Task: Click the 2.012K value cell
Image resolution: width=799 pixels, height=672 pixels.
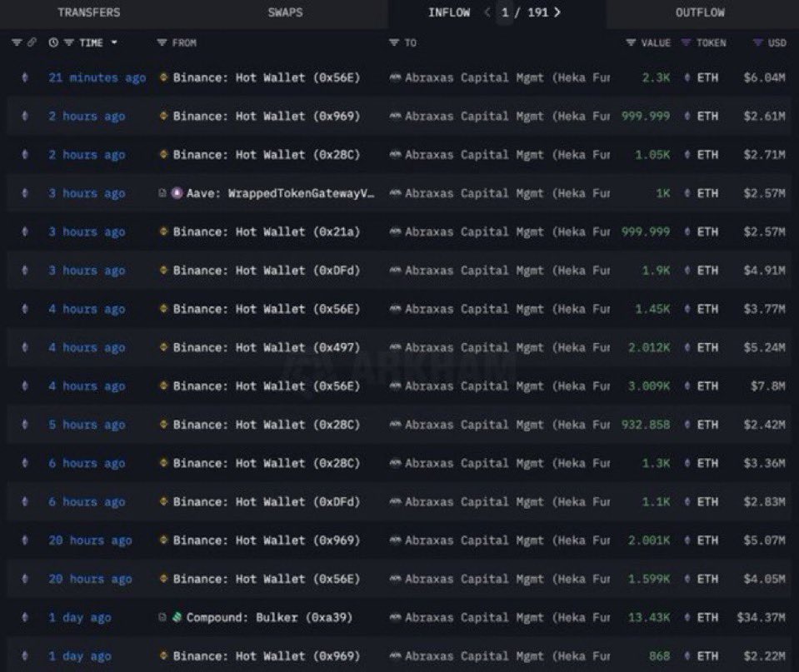Action: pos(649,347)
